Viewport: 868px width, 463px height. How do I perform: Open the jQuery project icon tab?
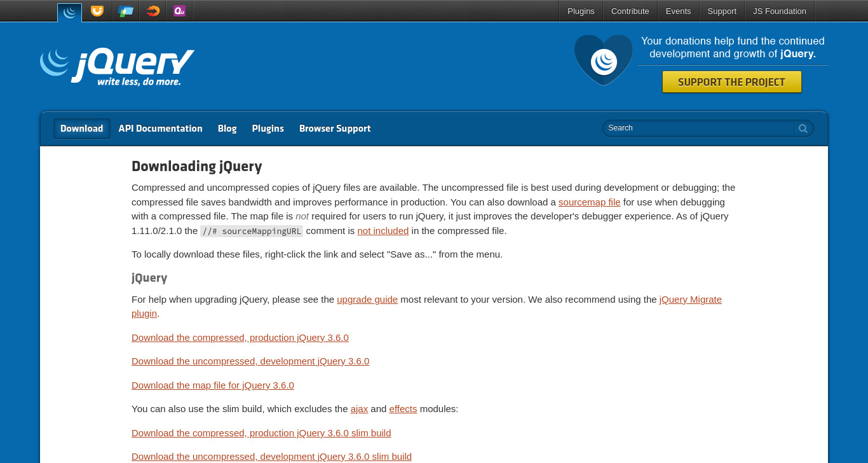pos(69,12)
